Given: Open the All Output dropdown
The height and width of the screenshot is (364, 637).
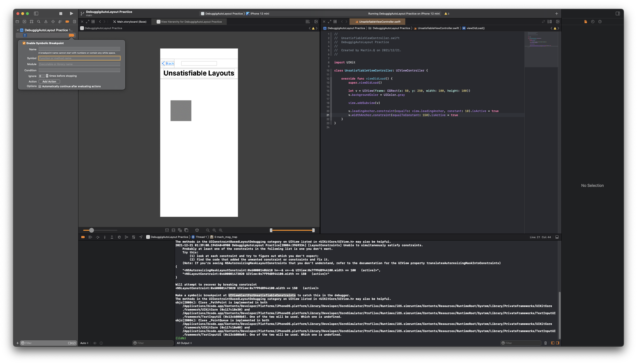Looking at the screenshot, I should click(184, 343).
